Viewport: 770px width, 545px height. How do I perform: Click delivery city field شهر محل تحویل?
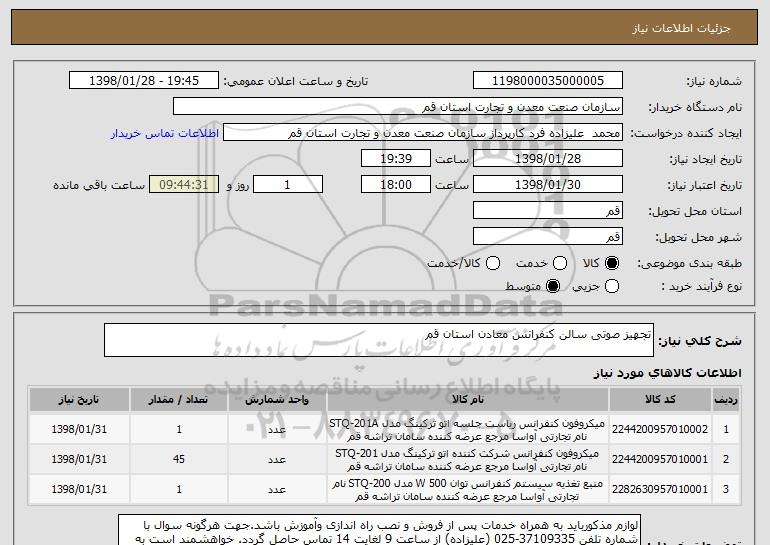(x=548, y=237)
